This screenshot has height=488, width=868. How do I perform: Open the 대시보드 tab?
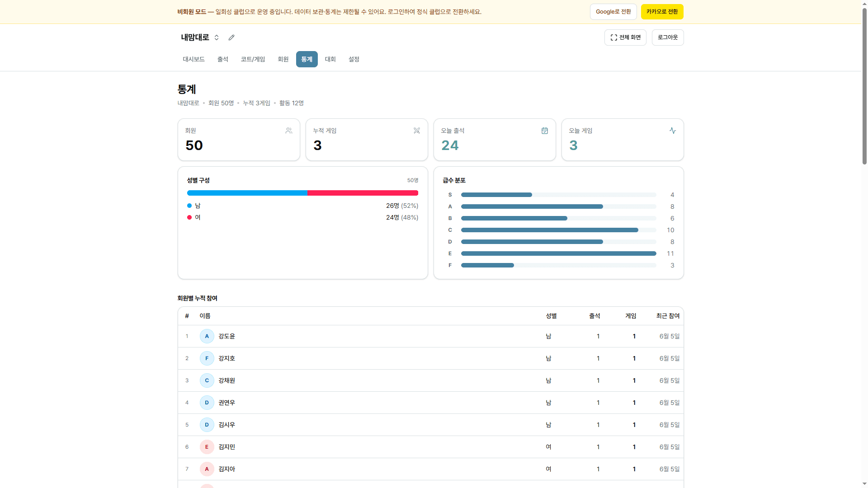193,59
